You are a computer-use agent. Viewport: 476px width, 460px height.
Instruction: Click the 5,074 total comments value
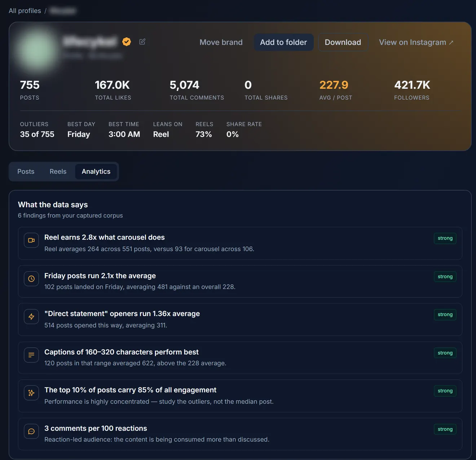coord(184,85)
